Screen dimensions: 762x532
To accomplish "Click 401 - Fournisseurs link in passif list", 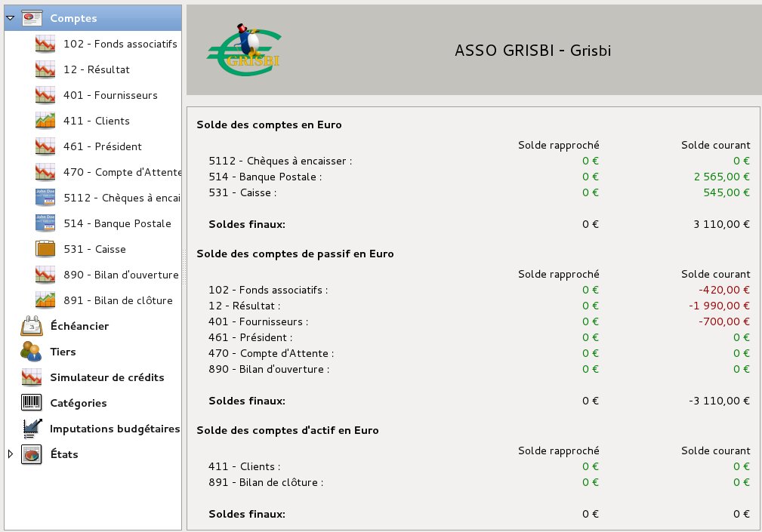I will 258,321.
